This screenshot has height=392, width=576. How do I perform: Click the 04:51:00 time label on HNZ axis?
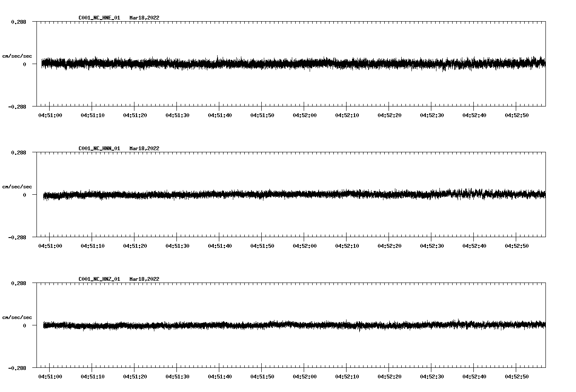(x=50, y=377)
